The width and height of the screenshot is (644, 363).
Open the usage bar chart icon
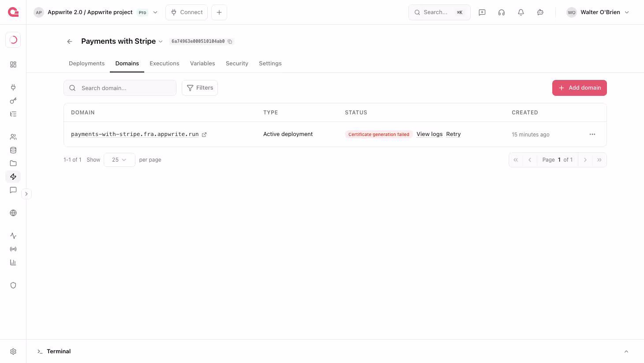pyautogui.click(x=13, y=262)
